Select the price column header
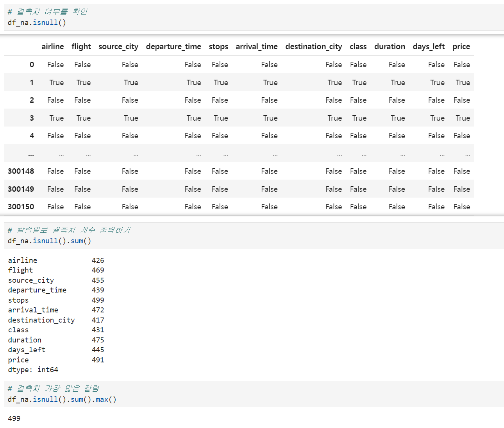Viewport: 504px width, 428px height. click(461, 46)
